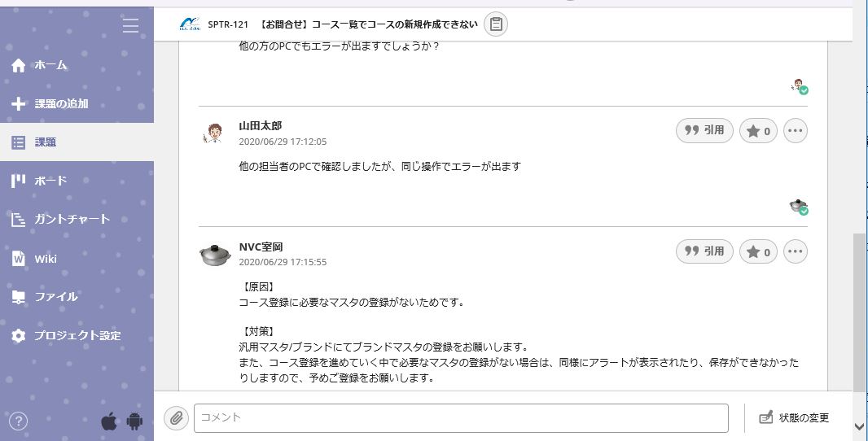
Task: Click the issue title 【お問合せ】コース一覧でコースの新規作成できない
Action: [x=367, y=24]
